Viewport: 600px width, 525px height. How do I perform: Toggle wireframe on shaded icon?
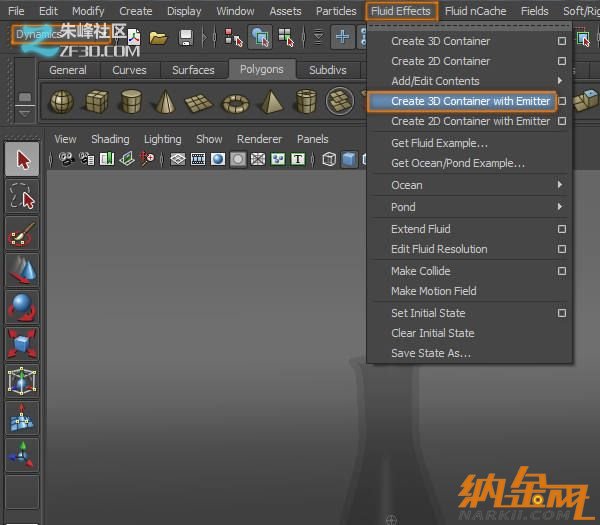point(258,159)
